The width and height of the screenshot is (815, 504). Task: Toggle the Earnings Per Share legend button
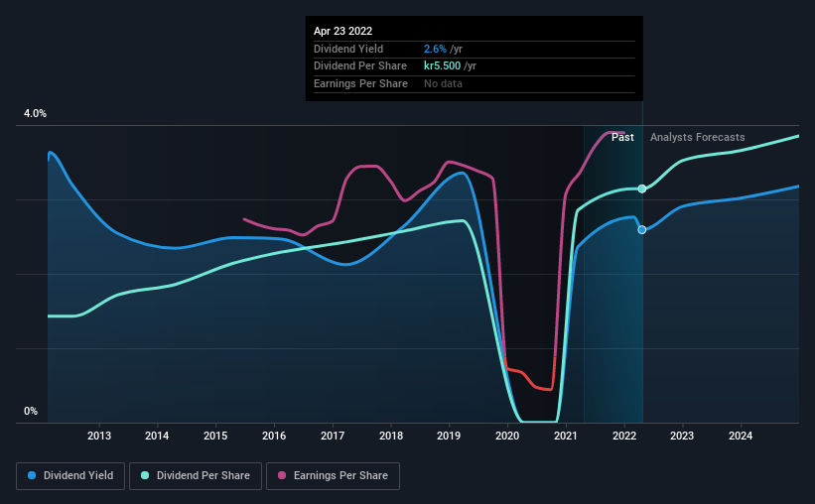click(333, 475)
